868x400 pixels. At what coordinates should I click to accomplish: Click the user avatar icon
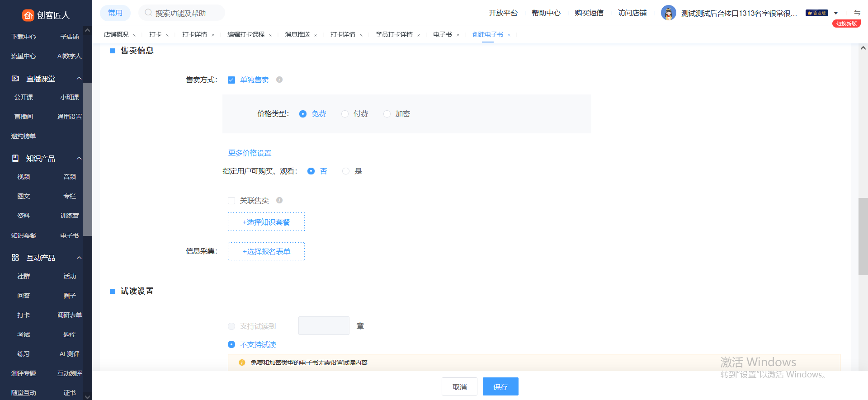pyautogui.click(x=668, y=13)
